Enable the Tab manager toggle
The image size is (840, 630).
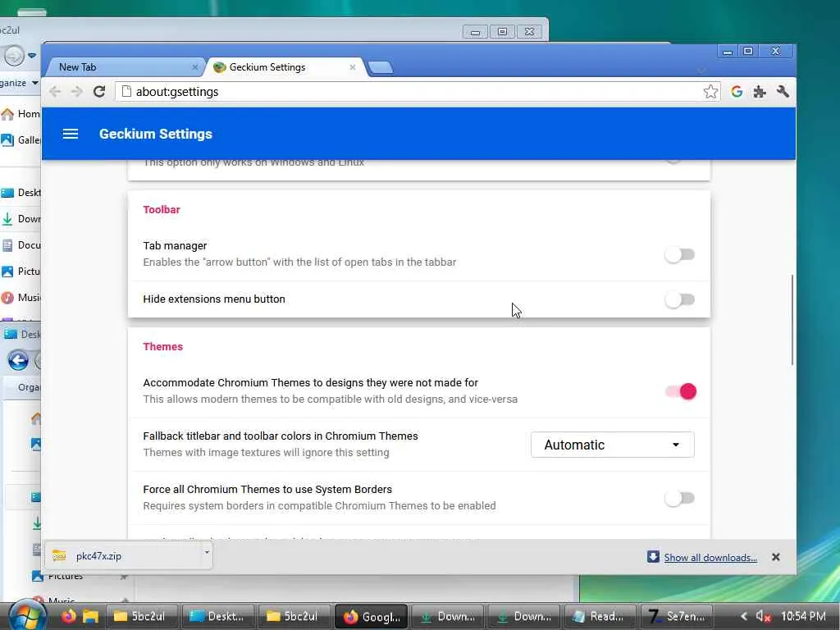(680, 254)
